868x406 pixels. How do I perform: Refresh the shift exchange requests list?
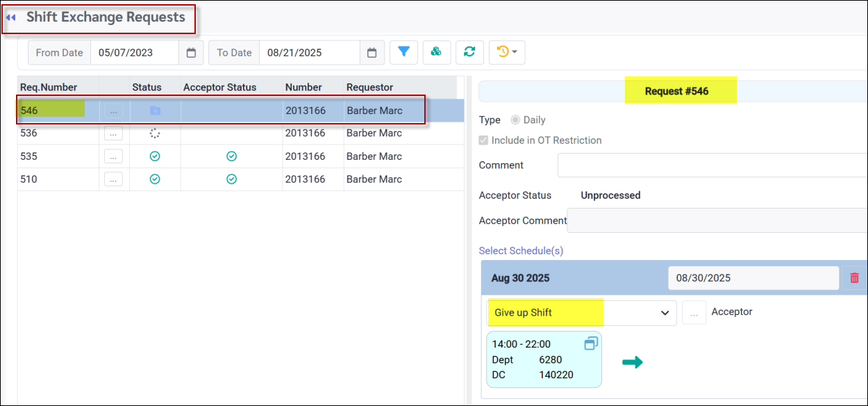point(469,52)
